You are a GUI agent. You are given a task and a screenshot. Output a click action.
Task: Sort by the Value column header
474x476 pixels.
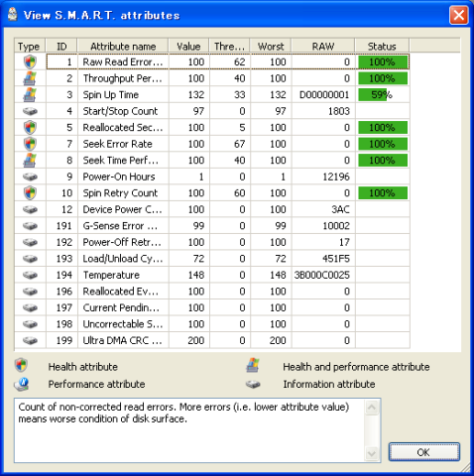click(x=188, y=46)
